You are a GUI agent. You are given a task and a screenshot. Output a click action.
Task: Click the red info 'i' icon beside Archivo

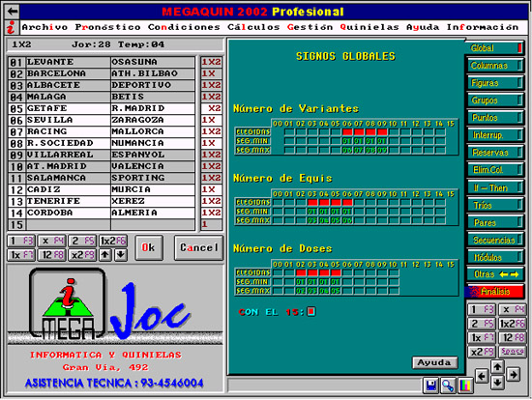point(12,27)
